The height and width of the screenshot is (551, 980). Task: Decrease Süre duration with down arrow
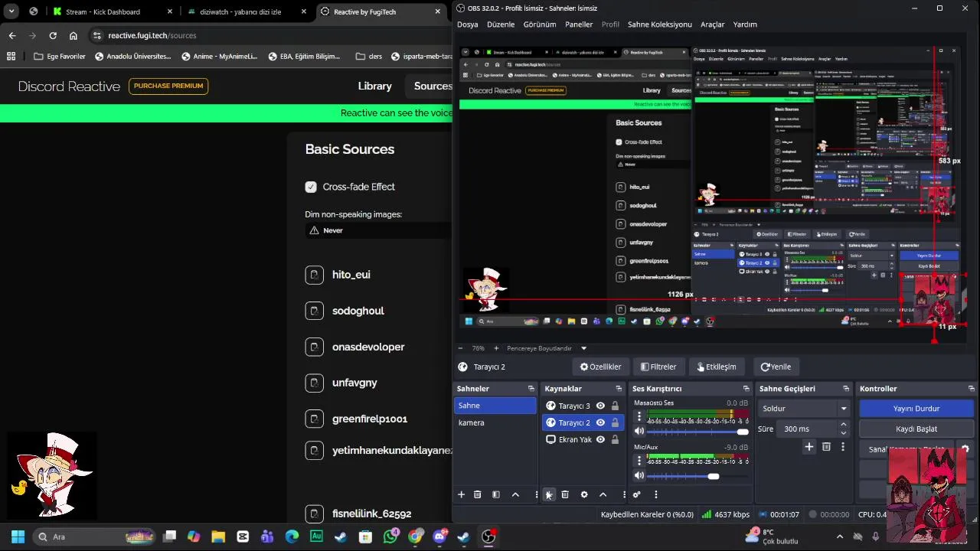[x=843, y=433]
